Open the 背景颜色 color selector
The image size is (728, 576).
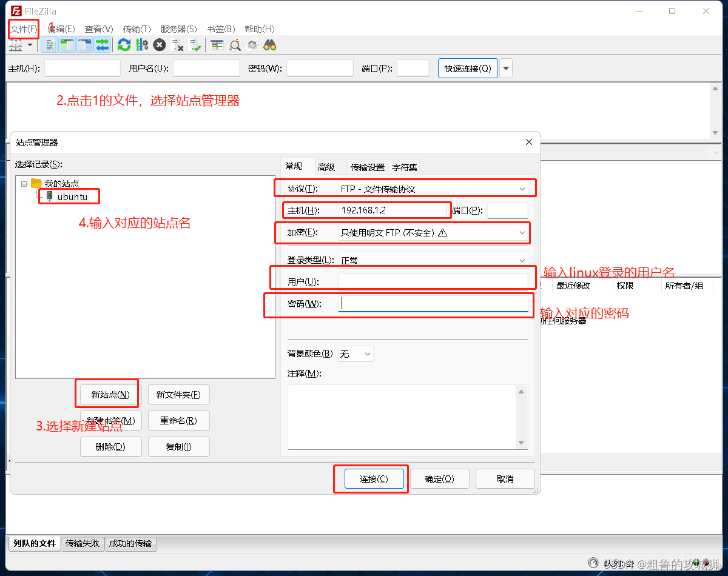(356, 353)
